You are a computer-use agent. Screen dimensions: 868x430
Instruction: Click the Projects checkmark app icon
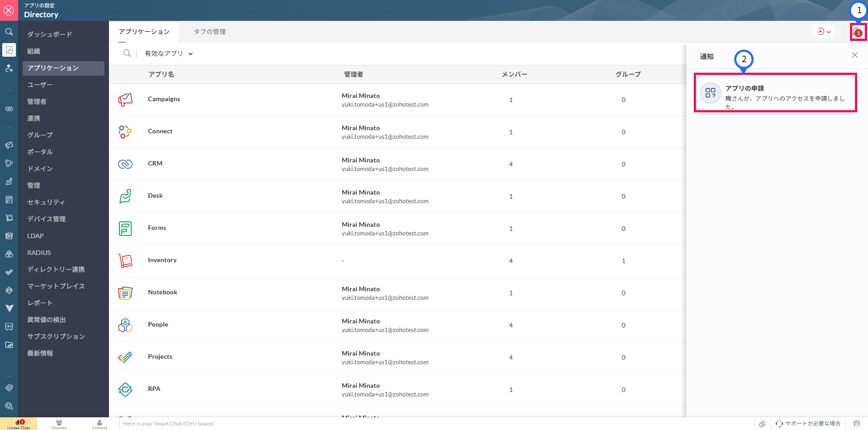coord(125,357)
